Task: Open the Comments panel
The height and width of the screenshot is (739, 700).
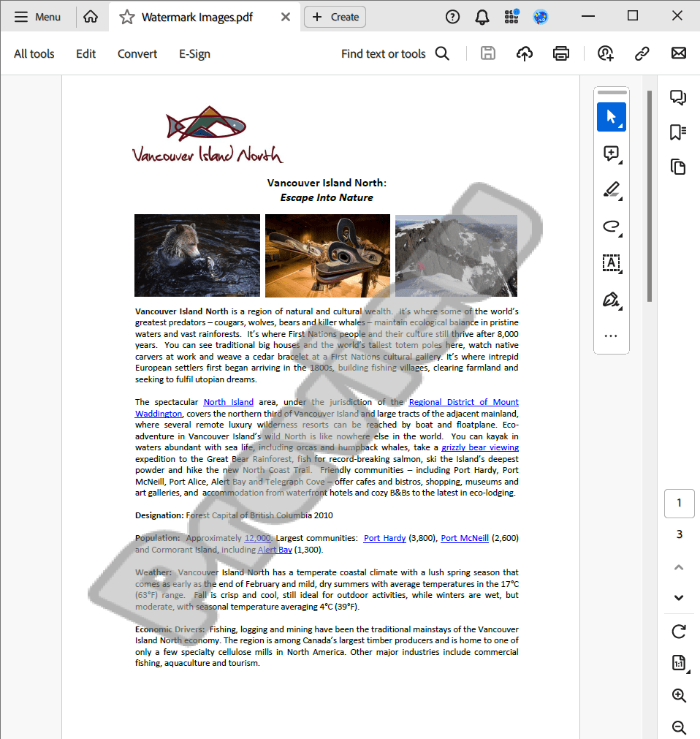Action: point(678,97)
